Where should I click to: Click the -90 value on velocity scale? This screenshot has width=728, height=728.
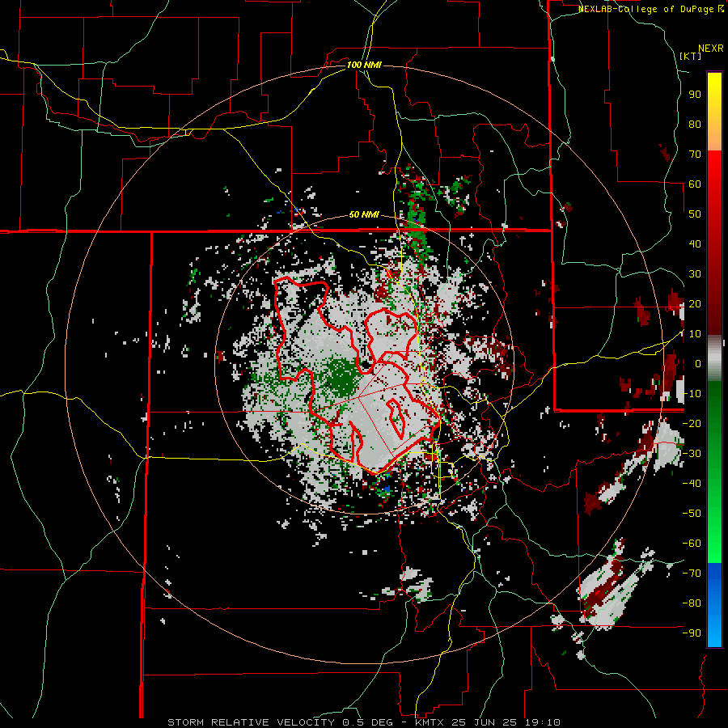(x=692, y=633)
